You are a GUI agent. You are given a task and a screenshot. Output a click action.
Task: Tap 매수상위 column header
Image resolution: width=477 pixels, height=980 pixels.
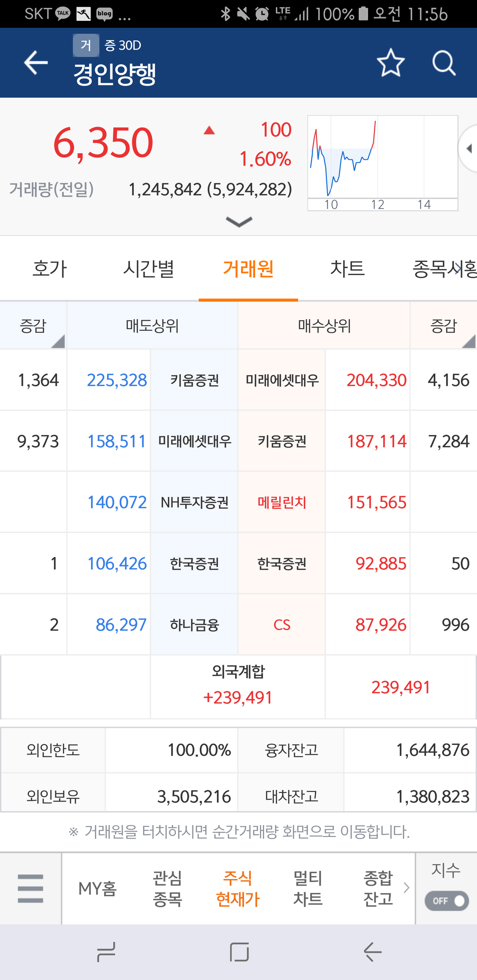tap(324, 326)
